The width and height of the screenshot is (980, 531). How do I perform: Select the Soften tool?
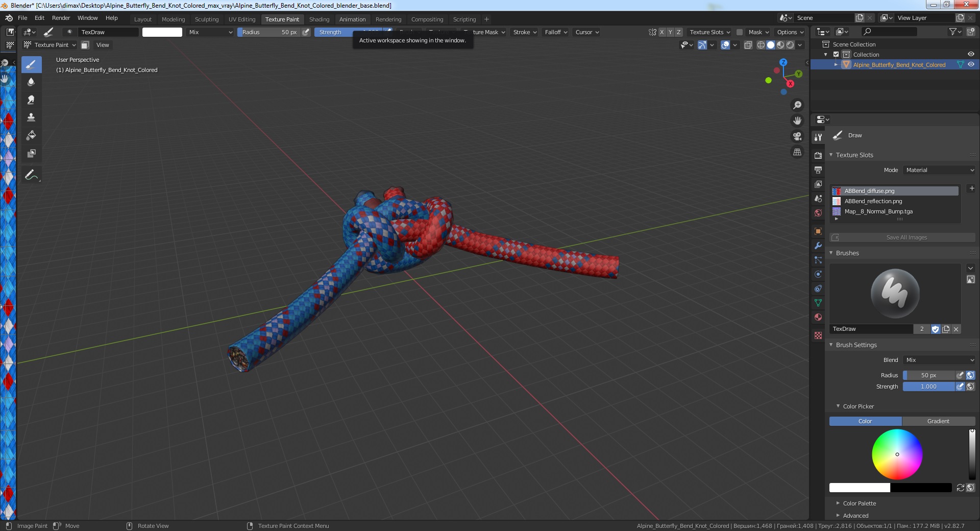pos(31,82)
